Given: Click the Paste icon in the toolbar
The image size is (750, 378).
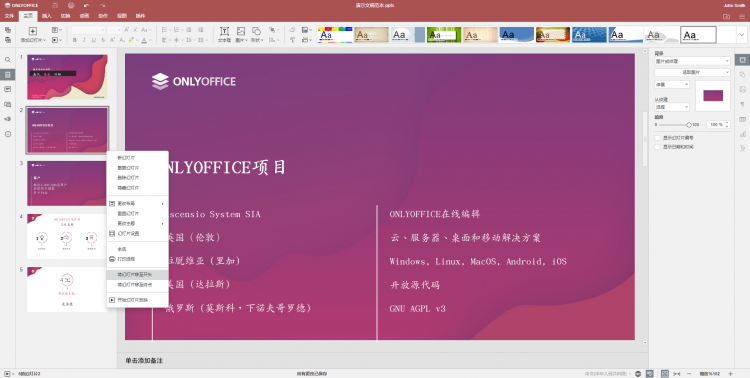Looking at the screenshot, I should (x=7, y=40).
